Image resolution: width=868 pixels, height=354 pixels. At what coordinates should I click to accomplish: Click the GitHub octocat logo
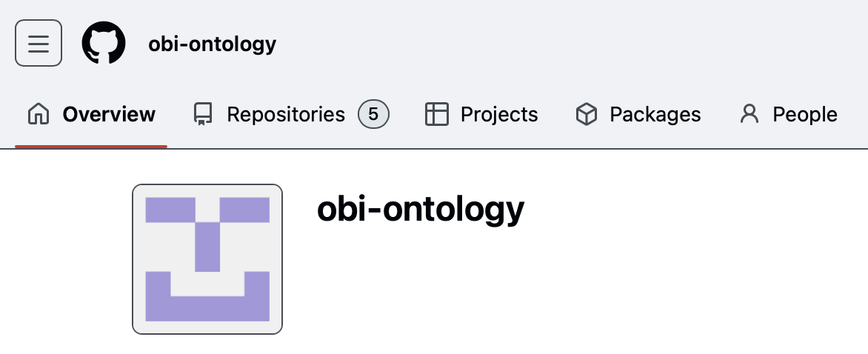(x=104, y=43)
